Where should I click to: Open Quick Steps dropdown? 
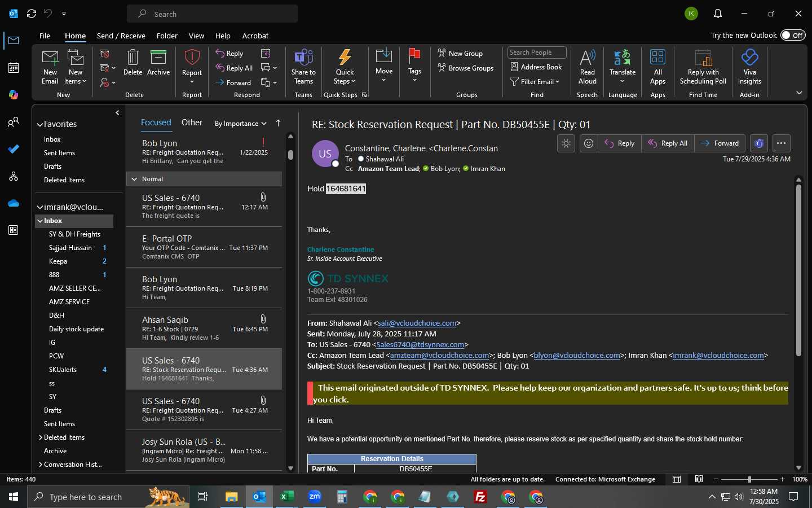(x=345, y=67)
